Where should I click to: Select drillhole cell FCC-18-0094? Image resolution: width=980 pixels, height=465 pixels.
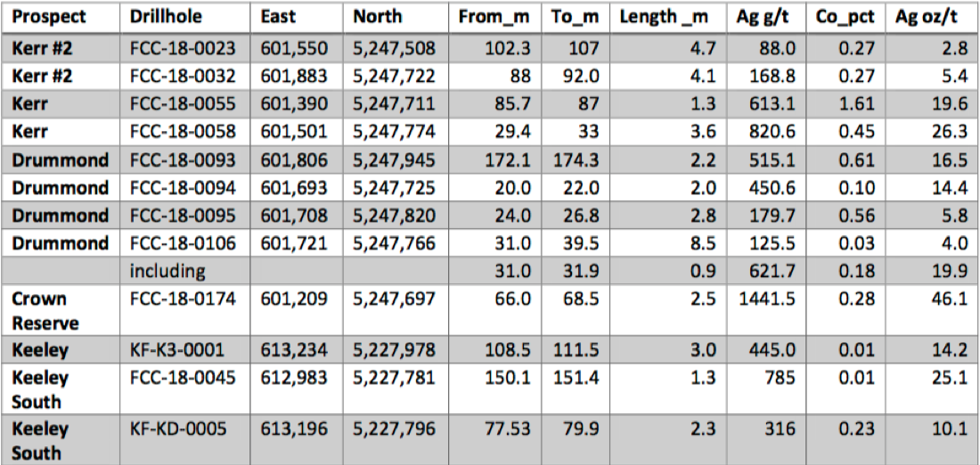point(183,187)
